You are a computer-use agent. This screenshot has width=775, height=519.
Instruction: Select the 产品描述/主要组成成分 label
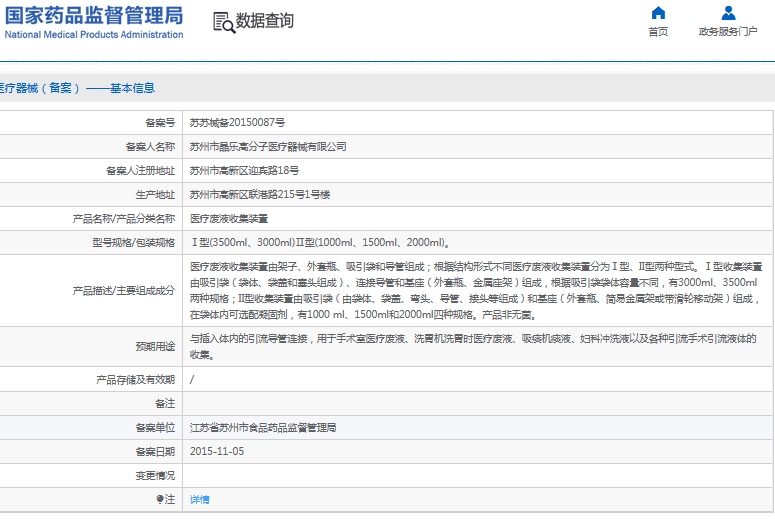click(x=124, y=291)
